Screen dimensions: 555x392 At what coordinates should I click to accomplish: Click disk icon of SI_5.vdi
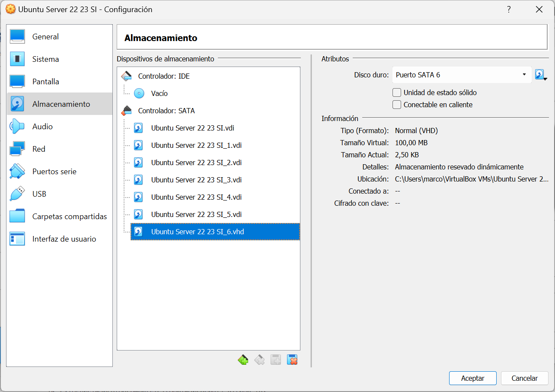(x=138, y=214)
